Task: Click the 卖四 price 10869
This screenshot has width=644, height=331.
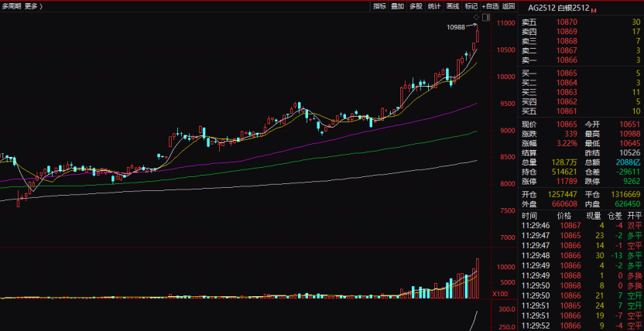Action: [567, 32]
